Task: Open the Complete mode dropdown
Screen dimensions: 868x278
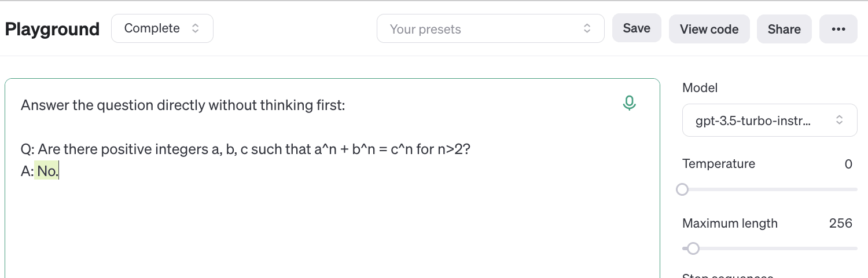Action: tap(162, 28)
